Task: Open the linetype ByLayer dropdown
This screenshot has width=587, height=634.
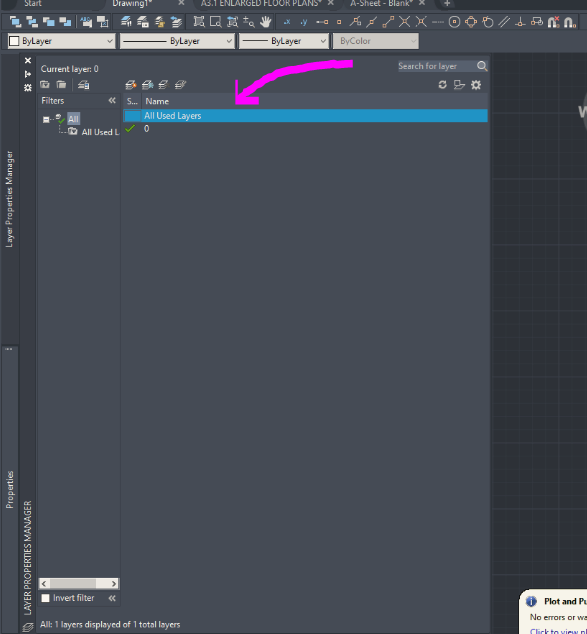Action: click(177, 41)
